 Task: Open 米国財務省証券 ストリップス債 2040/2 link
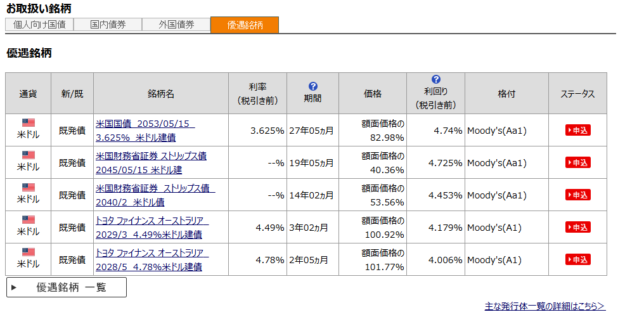pyautogui.click(x=155, y=195)
